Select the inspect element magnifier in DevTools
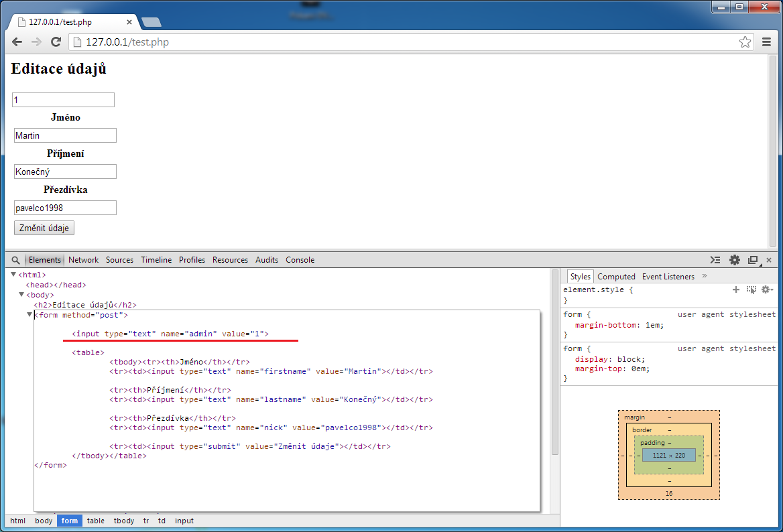Screen dimensions: 783x532 (x=15, y=259)
